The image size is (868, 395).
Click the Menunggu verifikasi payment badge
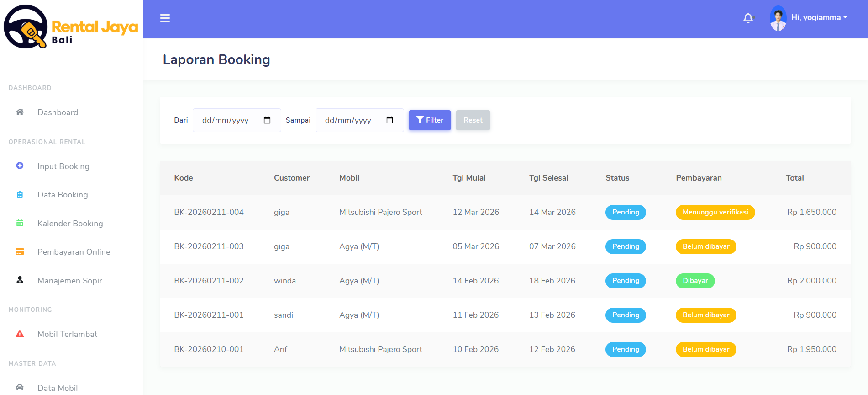[715, 212]
